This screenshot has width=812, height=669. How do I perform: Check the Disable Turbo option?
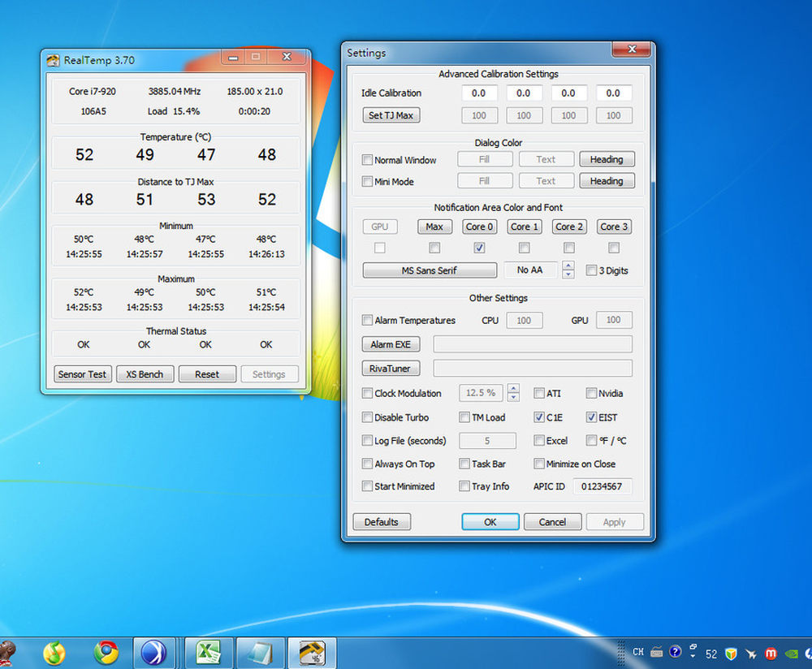click(x=367, y=417)
